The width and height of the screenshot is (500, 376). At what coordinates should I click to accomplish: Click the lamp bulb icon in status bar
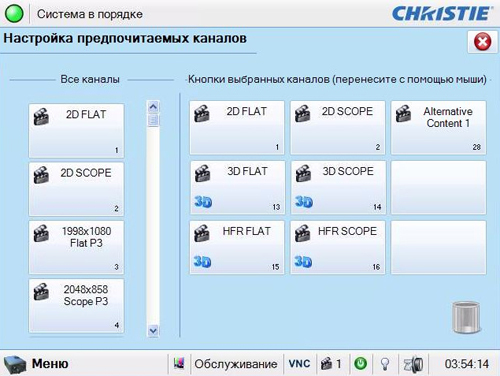(x=385, y=364)
